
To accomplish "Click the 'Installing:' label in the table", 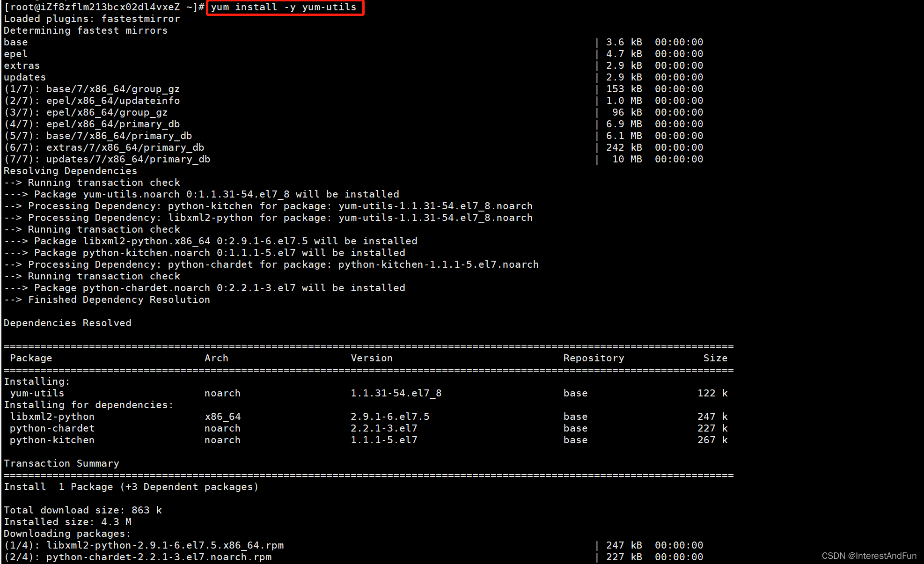I will 37,381.
